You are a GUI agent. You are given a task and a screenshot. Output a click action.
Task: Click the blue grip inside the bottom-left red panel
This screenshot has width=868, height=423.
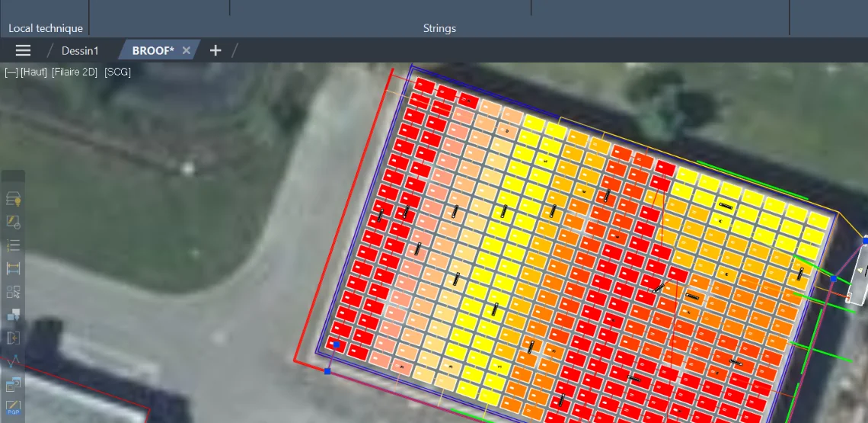[336, 344]
